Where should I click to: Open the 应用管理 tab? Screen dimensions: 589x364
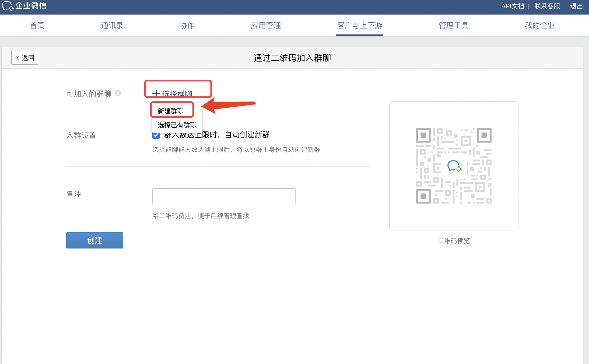tap(266, 26)
